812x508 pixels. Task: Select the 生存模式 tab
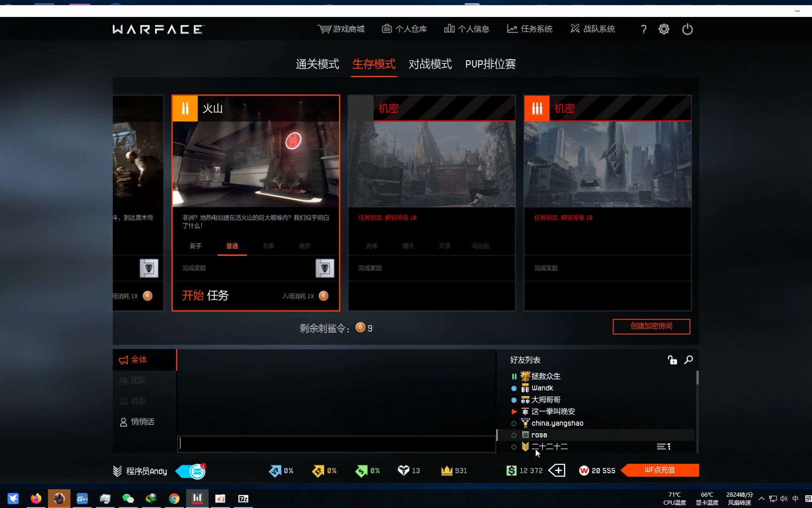(x=374, y=64)
